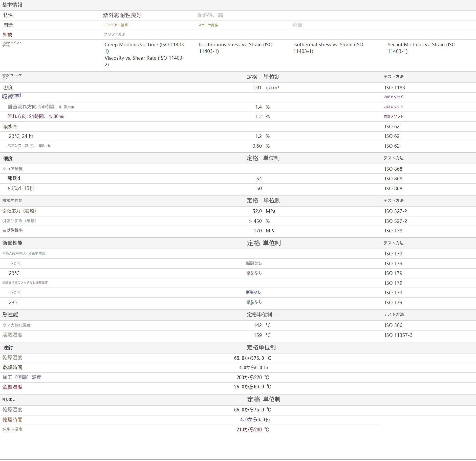Click the 収縮率 row label
This screenshot has width=476, height=461.
11,97
